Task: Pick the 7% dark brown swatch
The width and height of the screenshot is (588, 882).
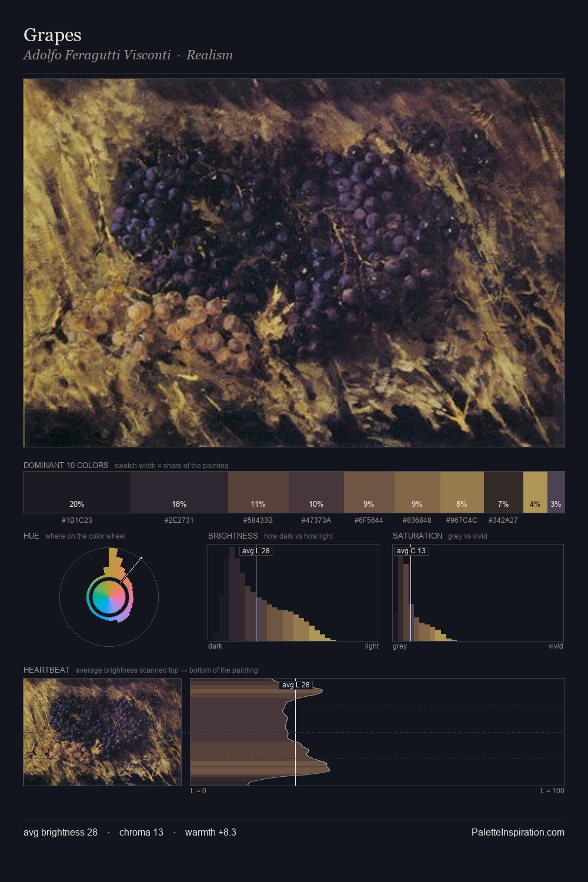Action: (x=503, y=492)
